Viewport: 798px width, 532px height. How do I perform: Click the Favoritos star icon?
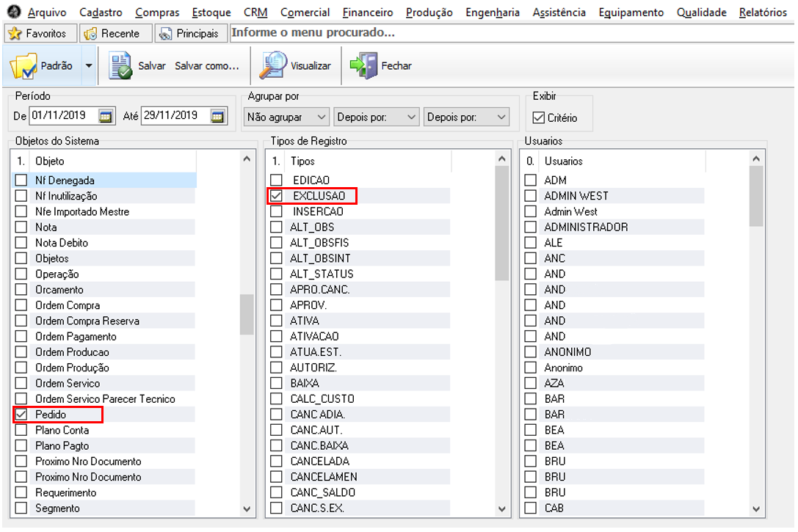15,34
